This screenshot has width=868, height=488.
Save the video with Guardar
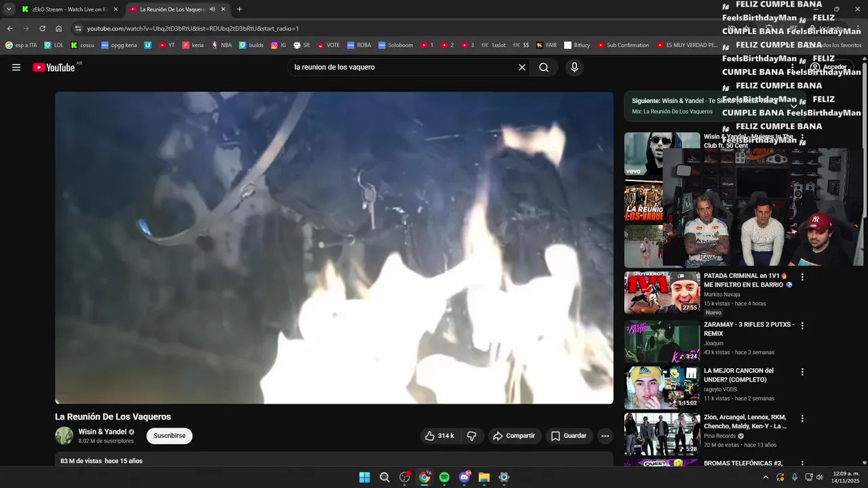568,436
